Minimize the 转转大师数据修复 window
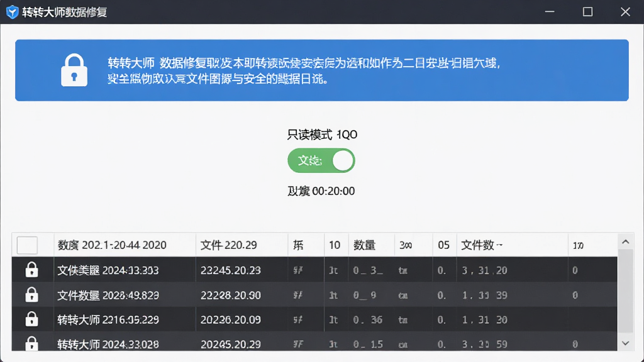Viewport: 644px width, 362px height. coord(550,12)
